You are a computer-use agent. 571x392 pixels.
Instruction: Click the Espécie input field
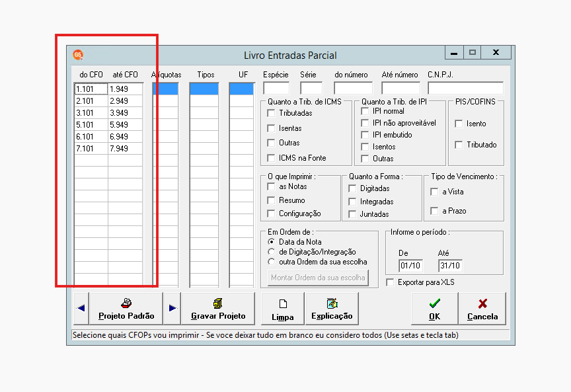(x=276, y=88)
